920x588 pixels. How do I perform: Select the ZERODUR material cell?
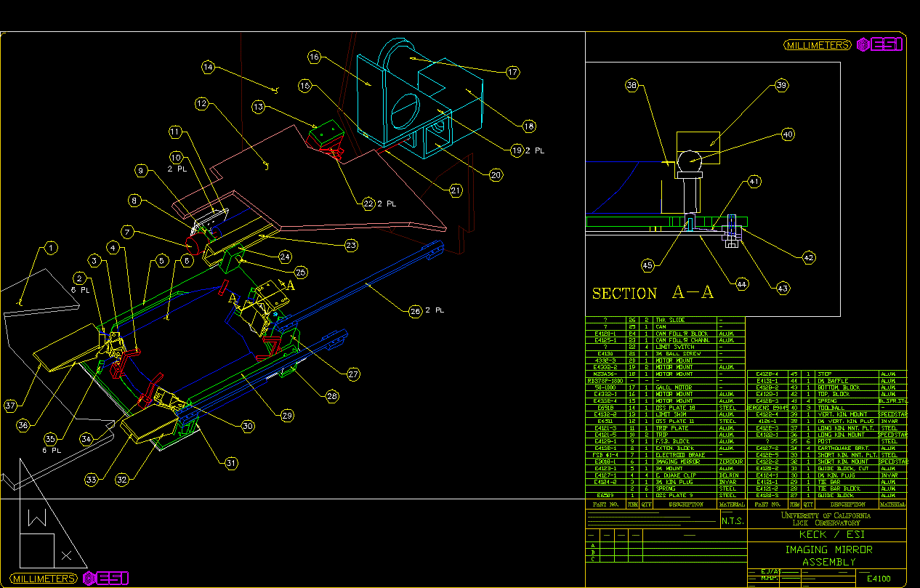pos(730,462)
